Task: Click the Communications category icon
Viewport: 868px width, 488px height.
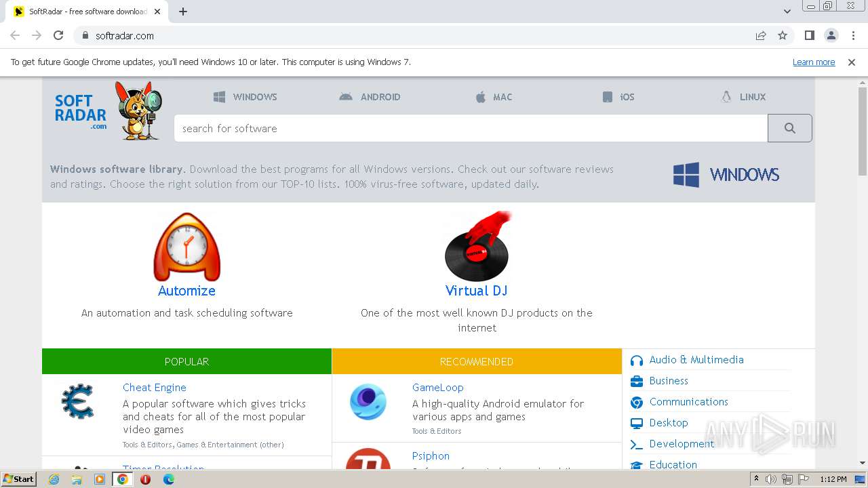Action: pyautogui.click(x=636, y=403)
